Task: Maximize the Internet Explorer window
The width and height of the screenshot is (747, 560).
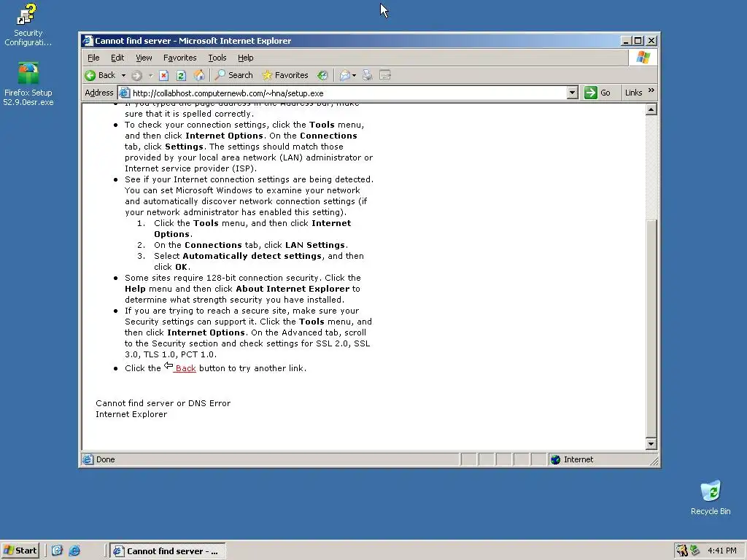Action: coord(638,41)
